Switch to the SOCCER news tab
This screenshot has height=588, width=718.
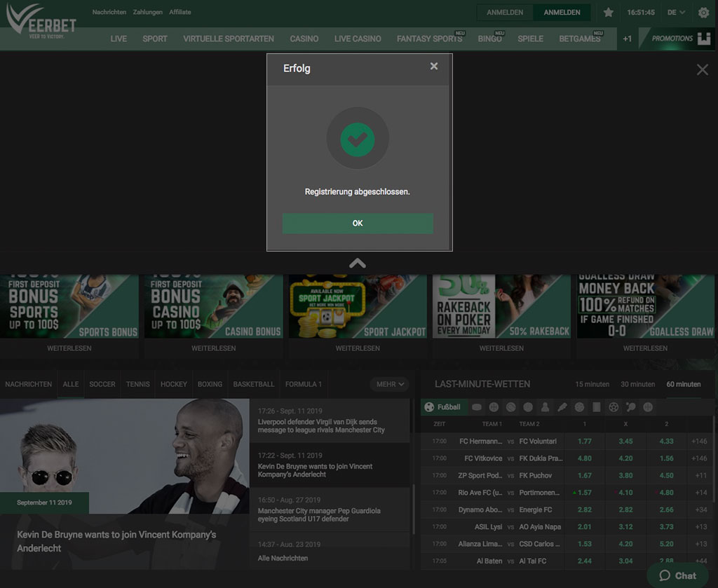click(x=102, y=384)
